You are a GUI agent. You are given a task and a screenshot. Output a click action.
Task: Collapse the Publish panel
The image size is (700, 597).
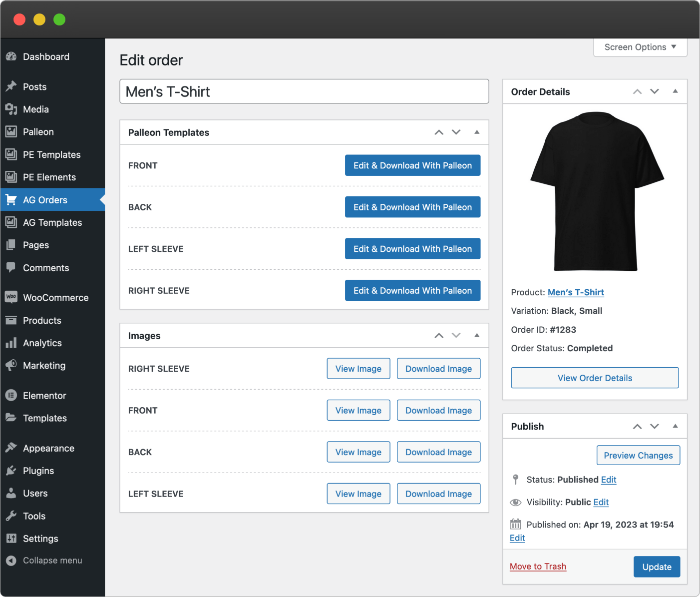pos(675,426)
